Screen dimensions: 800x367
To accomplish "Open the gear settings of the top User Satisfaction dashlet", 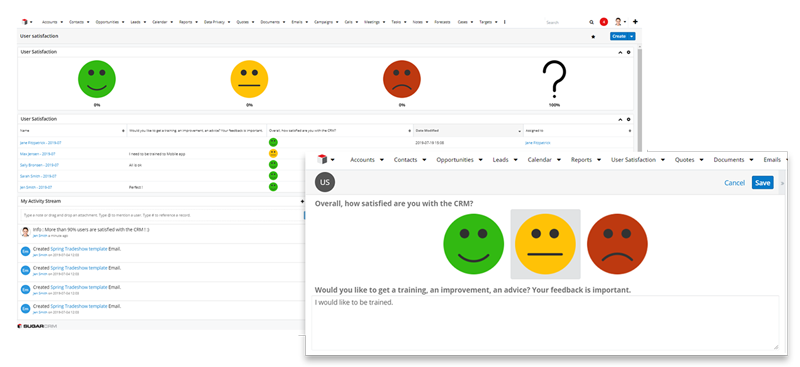I will [x=629, y=52].
